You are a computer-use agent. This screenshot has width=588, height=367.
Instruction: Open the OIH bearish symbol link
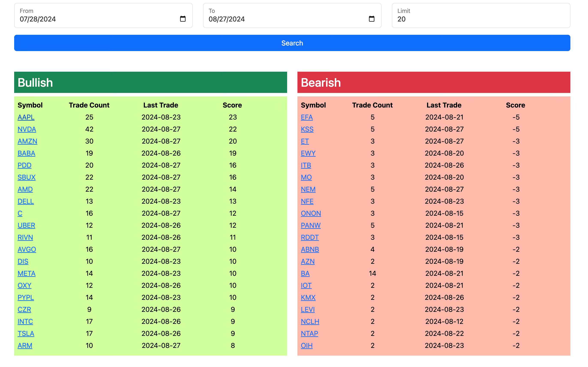coord(307,345)
